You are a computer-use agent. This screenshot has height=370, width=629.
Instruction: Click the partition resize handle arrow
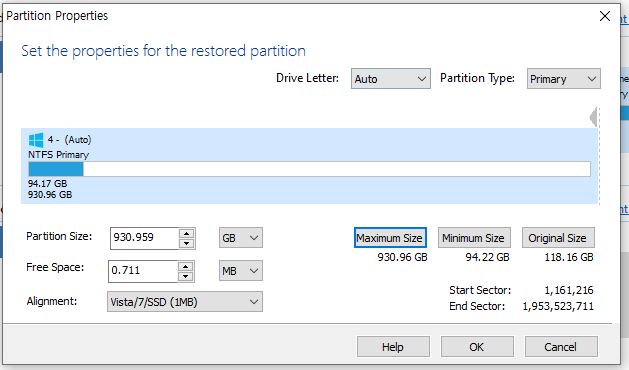(x=594, y=117)
